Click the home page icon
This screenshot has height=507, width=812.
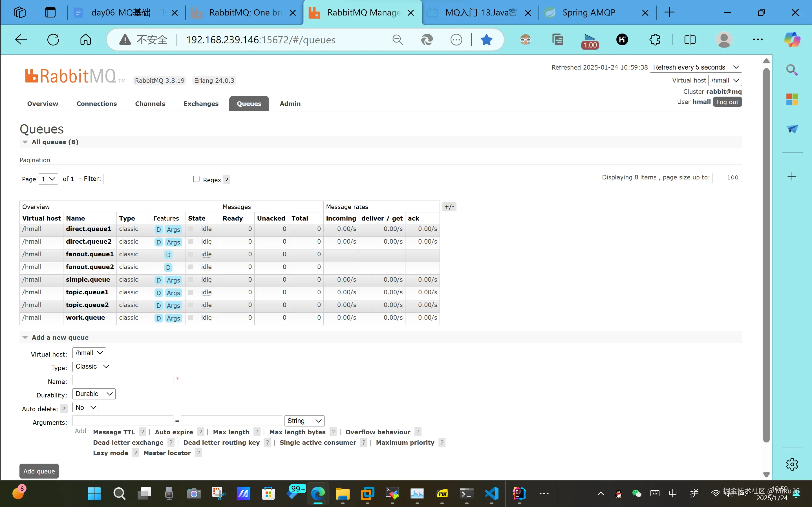pyautogui.click(x=85, y=39)
